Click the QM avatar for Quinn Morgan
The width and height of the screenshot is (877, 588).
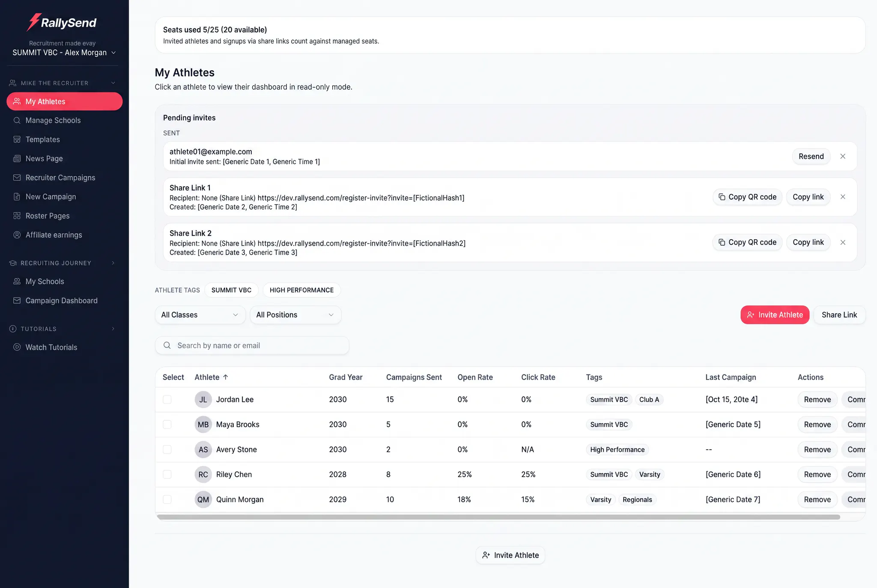coord(203,499)
